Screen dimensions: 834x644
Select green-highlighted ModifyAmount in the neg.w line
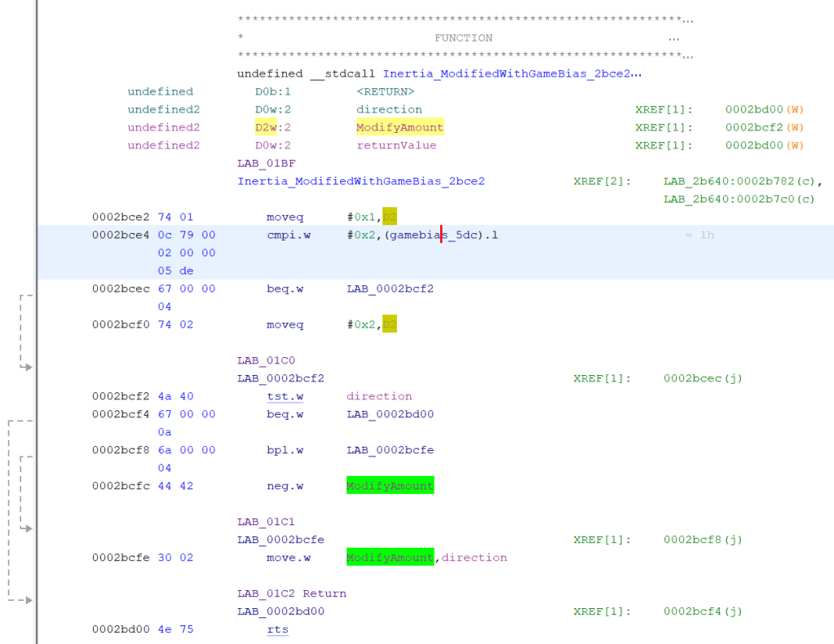390,486
